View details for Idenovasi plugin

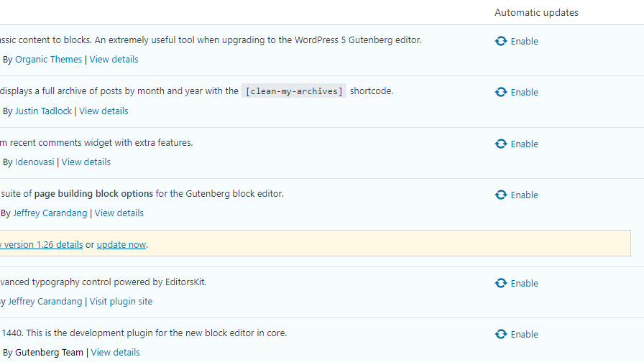point(86,162)
